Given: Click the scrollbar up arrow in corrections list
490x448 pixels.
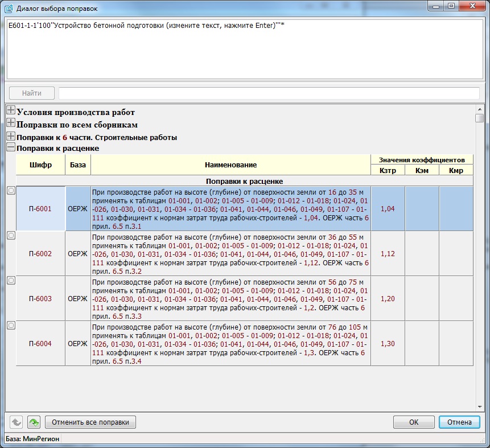Looking at the screenshot, I should [480, 109].
